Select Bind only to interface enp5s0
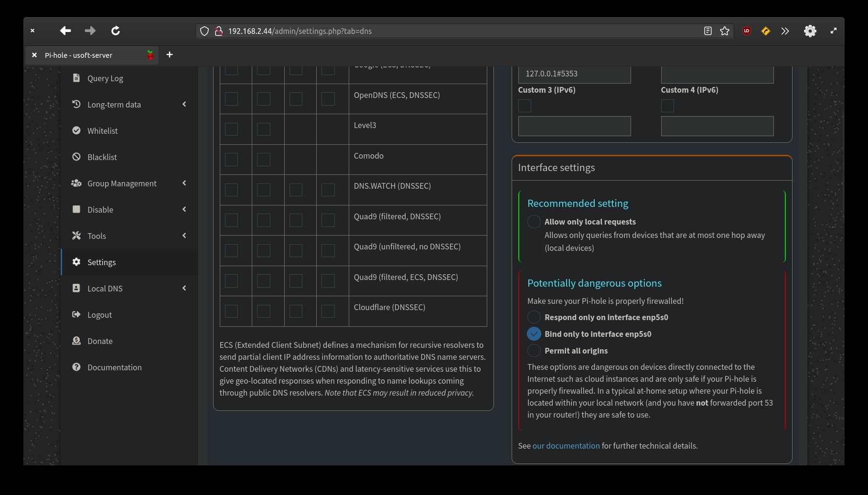The image size is (868, 495). point(534,334)
